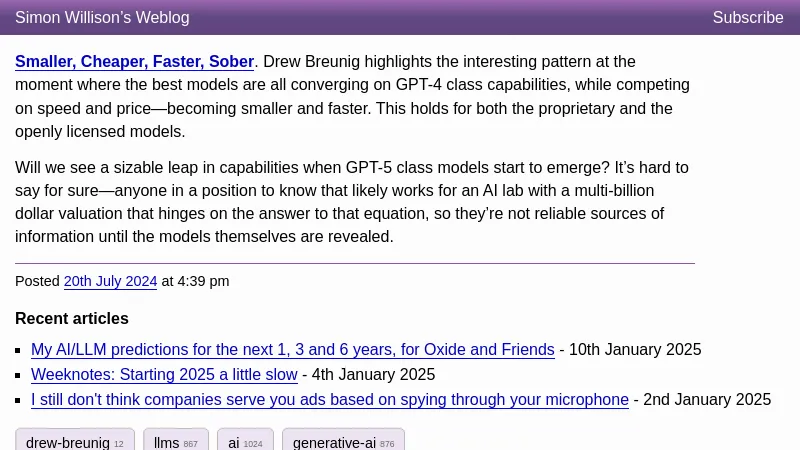Click the bullet beside the Weeknotes entry
This screenshot has height=450, width=800.
click(21, 376)
